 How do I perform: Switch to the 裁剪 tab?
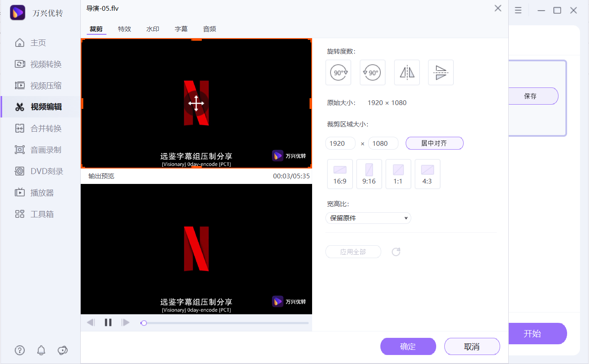click(96, 29)
